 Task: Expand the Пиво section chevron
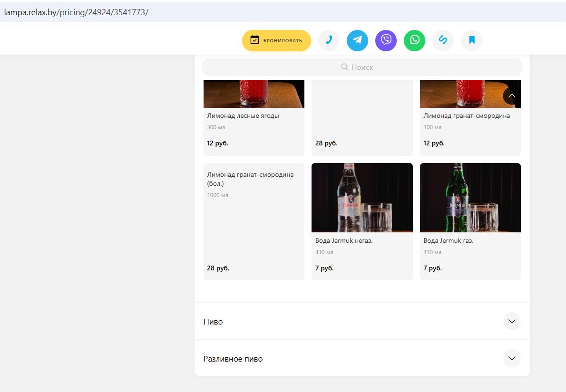point(511,321)
